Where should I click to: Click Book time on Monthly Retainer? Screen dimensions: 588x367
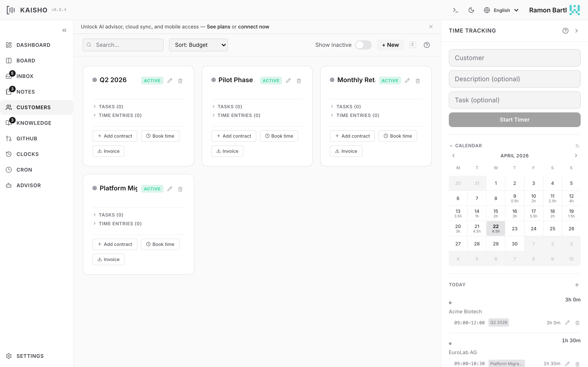[398, 136]
